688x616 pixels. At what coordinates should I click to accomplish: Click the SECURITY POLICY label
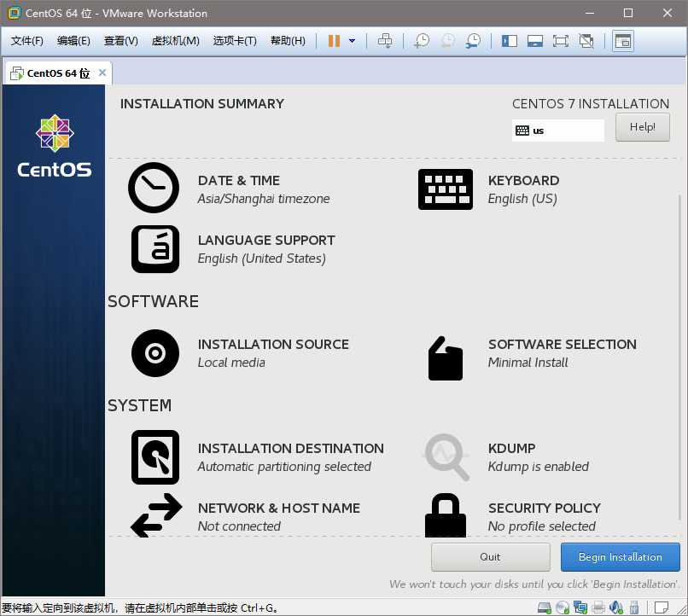(544, 508)
